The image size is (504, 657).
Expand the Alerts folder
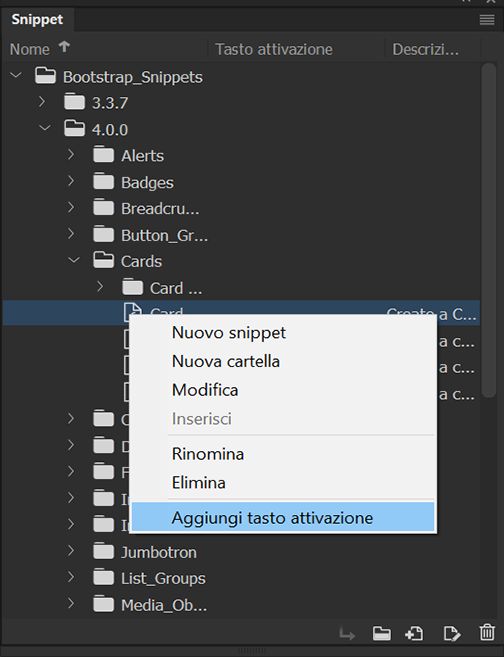coord(71,155)
